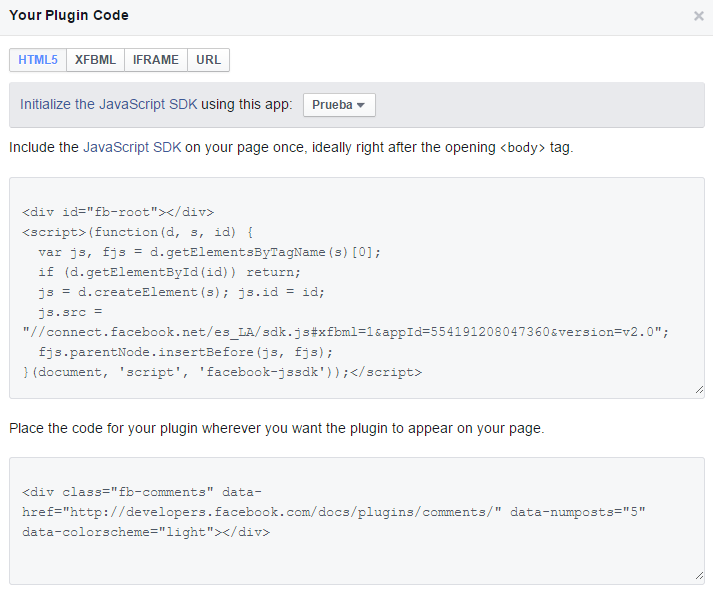Close the Your Plugin Code dialog
Screen dimensions: 713x603
pyautogui.click(x=698, y=16)
